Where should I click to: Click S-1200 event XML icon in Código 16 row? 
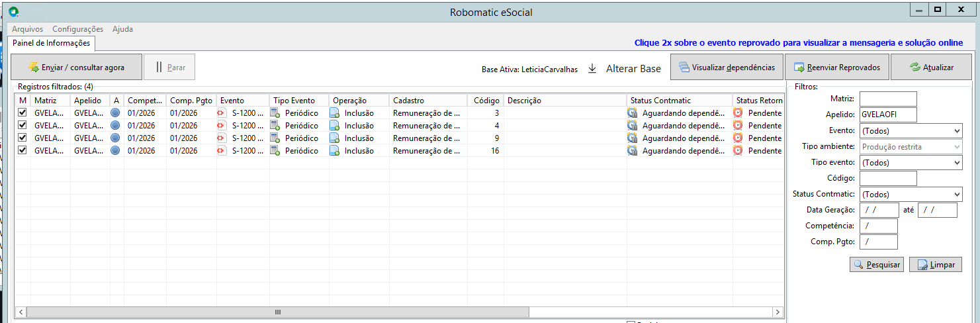click(x=222, y=150)
